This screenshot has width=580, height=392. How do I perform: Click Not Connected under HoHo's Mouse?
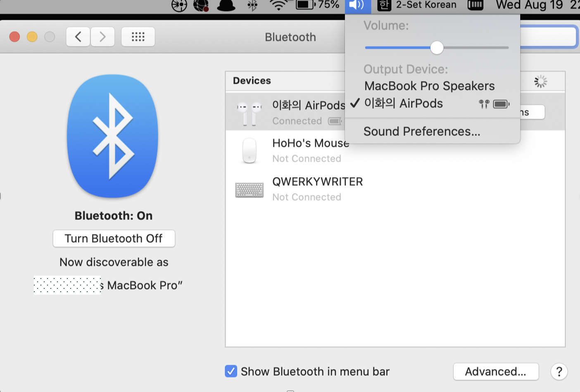tap(307, 158)
